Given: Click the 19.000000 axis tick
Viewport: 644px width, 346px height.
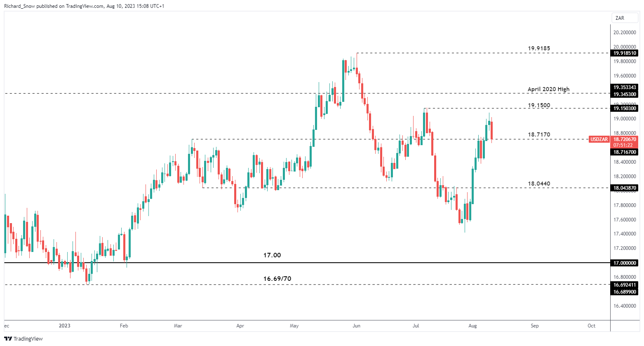Looking at the screenshot, I should [624, 119].
